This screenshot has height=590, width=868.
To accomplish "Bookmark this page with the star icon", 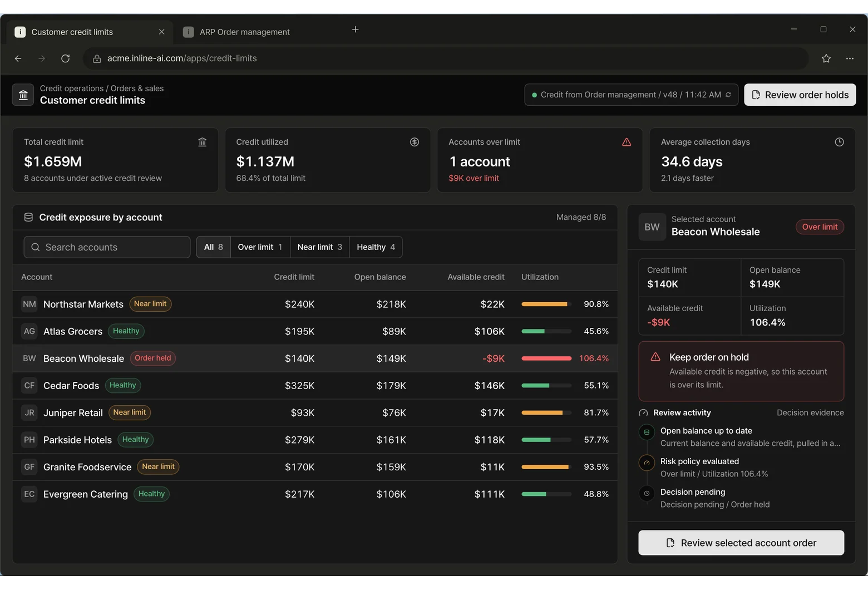I will coord(826,58).
